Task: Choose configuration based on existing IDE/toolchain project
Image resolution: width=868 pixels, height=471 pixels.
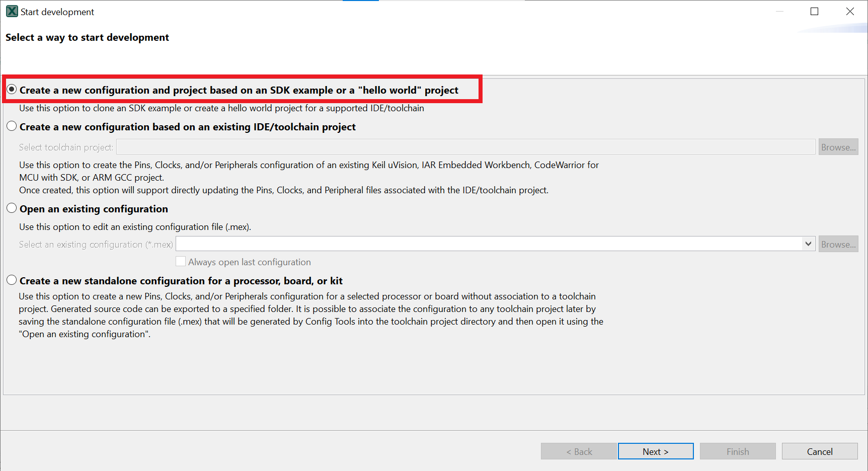Action: click(x=12, y=126)
